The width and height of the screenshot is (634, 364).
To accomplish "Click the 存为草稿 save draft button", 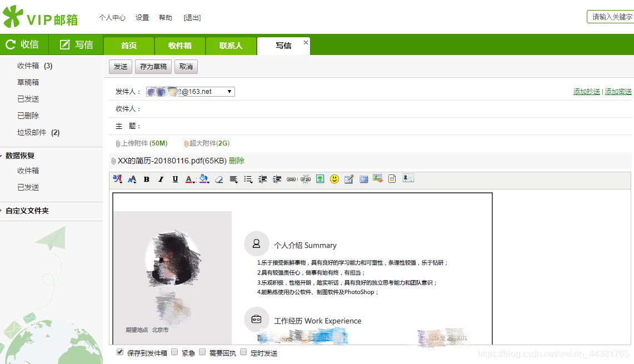I will [x=153, y=66].
